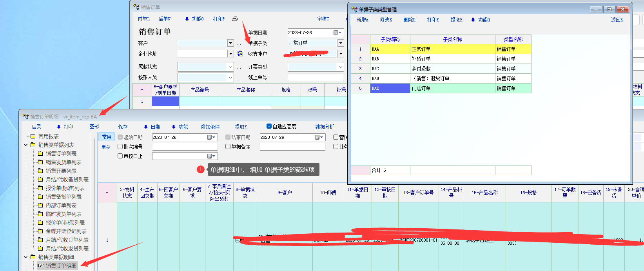Click 新增 in subtype management window

pos(362,20)
